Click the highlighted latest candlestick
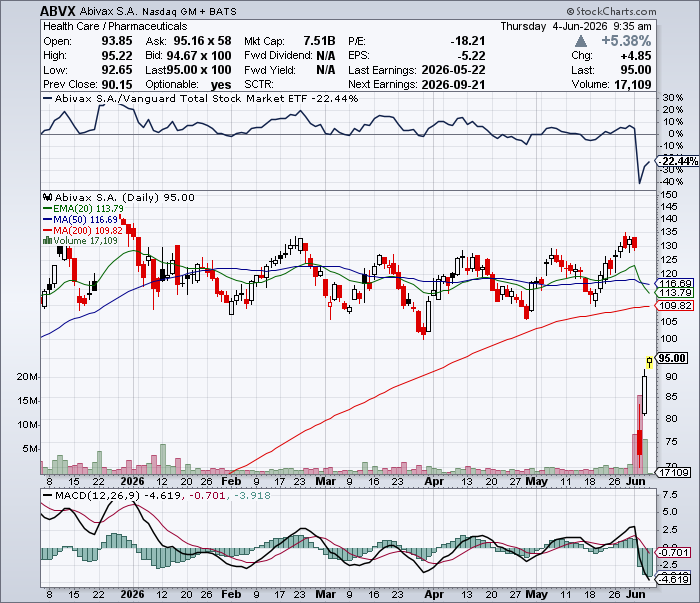The height and width of the screenshot is (603, 700). [x=650, y=362]
